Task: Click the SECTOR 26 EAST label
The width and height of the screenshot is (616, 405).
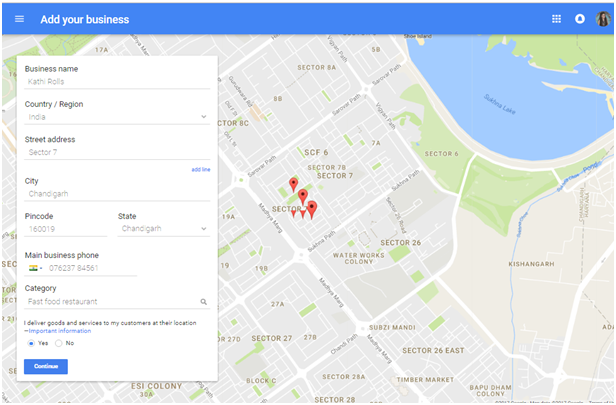Action: 433,350
